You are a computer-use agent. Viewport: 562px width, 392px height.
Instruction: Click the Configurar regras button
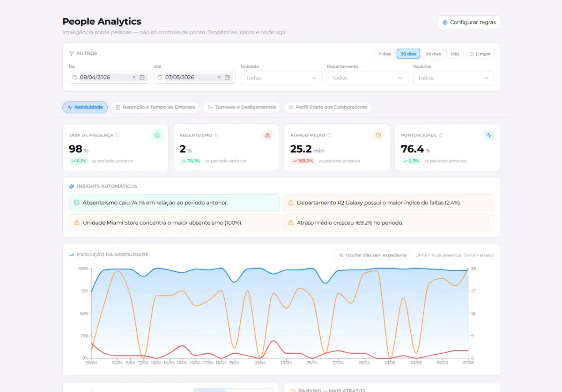click(x=469, y=22)
